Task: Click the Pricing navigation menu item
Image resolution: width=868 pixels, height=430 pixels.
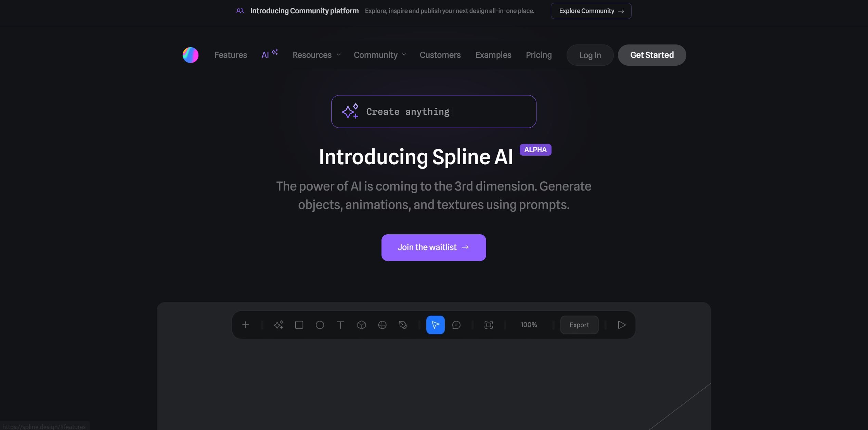Action: [539, 55]
